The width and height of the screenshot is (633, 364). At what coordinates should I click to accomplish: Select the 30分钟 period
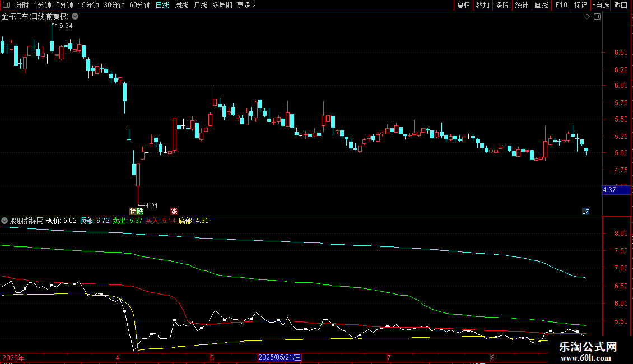point(114,5)
